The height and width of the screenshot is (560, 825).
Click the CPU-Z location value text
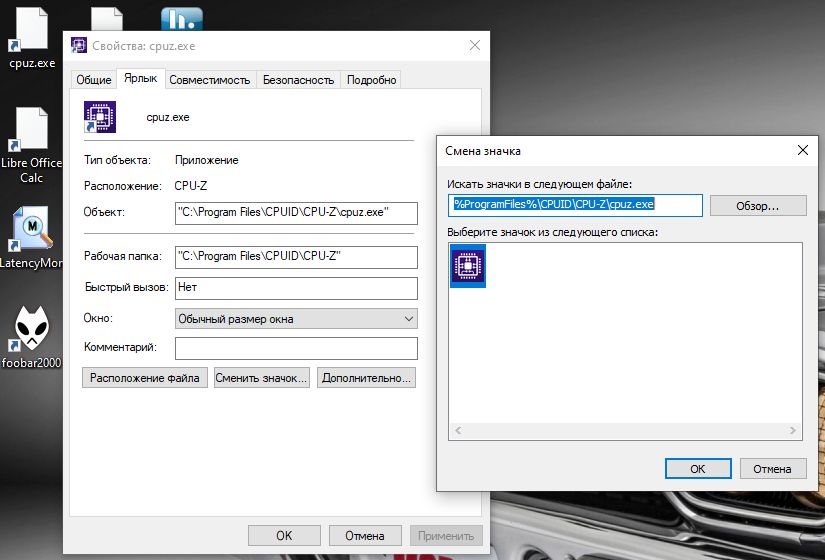[190, 186]
